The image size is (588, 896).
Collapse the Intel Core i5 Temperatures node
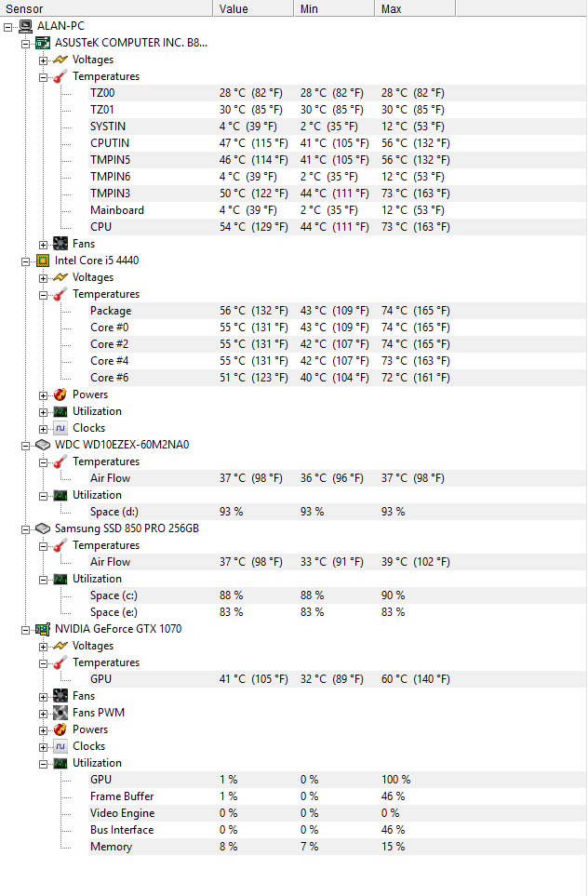(43, 294)
